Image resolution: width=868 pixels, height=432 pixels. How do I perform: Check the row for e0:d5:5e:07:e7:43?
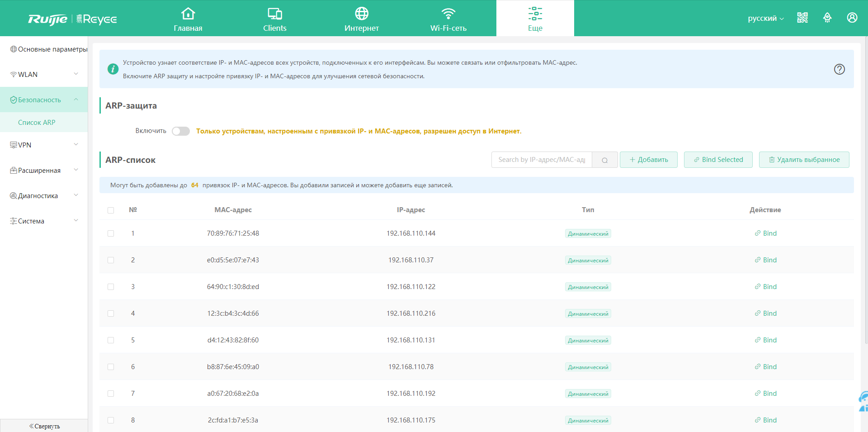coord(111,260)
